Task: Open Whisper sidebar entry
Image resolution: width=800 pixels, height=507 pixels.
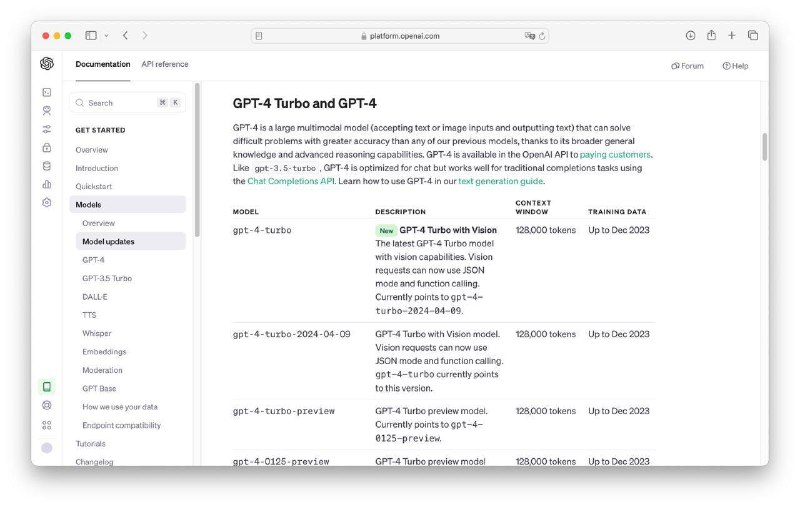Action: tap(97, 334)
